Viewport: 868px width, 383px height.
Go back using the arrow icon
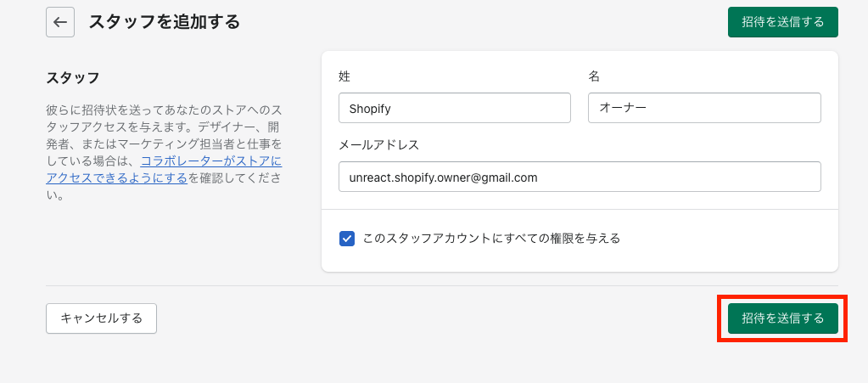[x=60, y=22]
